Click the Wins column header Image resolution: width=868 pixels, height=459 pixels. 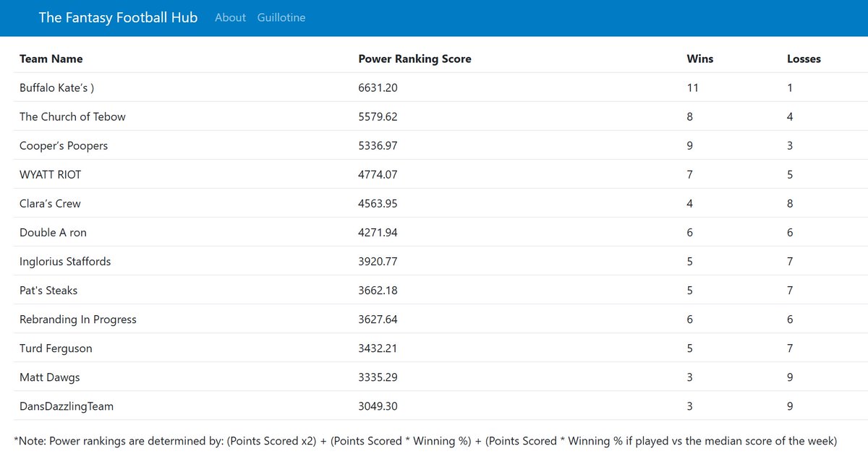coord(699,59)
